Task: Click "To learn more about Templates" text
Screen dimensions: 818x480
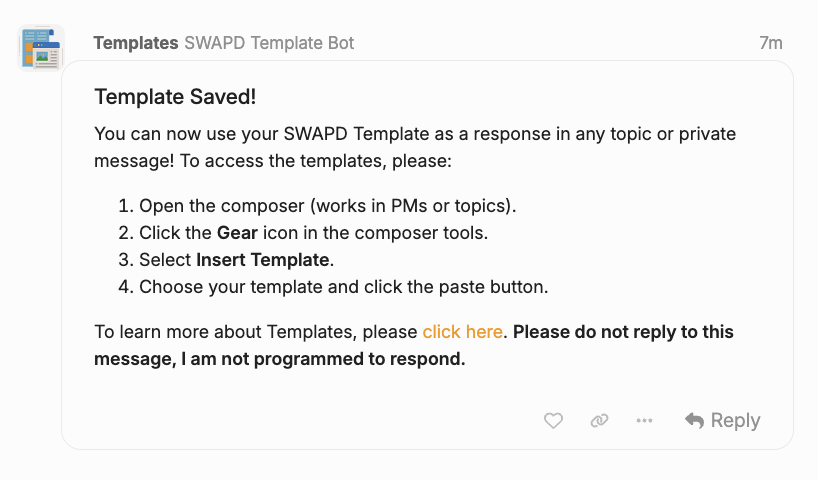Action: tap(256, 332)
